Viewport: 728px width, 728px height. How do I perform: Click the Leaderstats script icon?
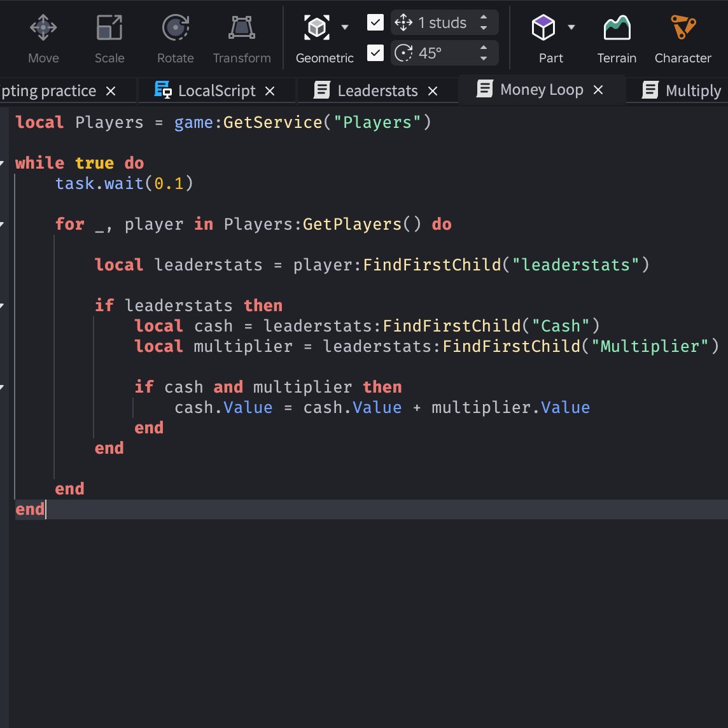(322, 90)
